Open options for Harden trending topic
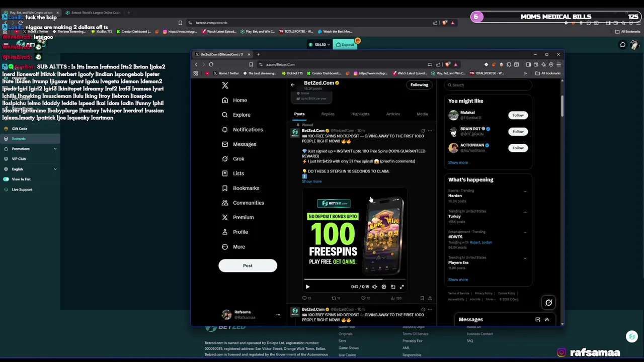 tap(525, 192)
